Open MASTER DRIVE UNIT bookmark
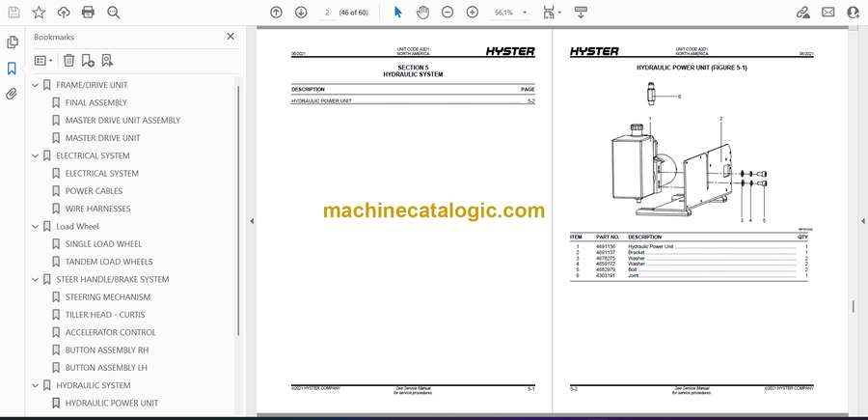Screen dimensions: 868x420 pos(103,138)
